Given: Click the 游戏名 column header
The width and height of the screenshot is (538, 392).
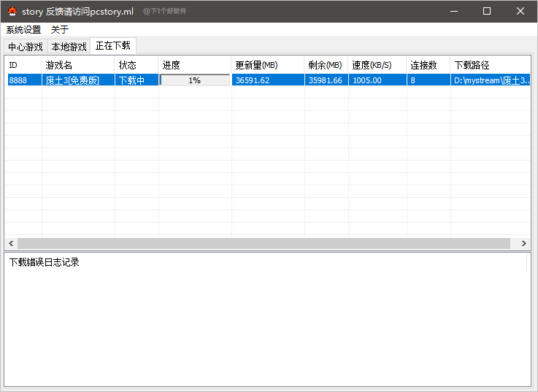Looking at the screenshot, I should (x=77, y=65).
